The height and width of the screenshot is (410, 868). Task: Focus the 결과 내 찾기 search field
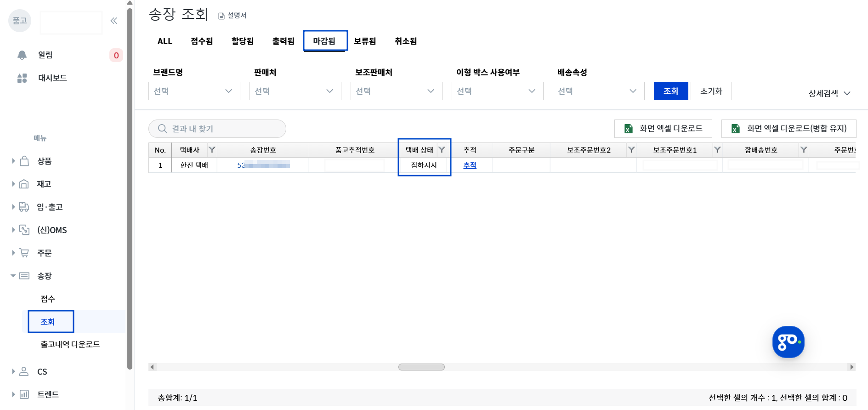point(217,129)
